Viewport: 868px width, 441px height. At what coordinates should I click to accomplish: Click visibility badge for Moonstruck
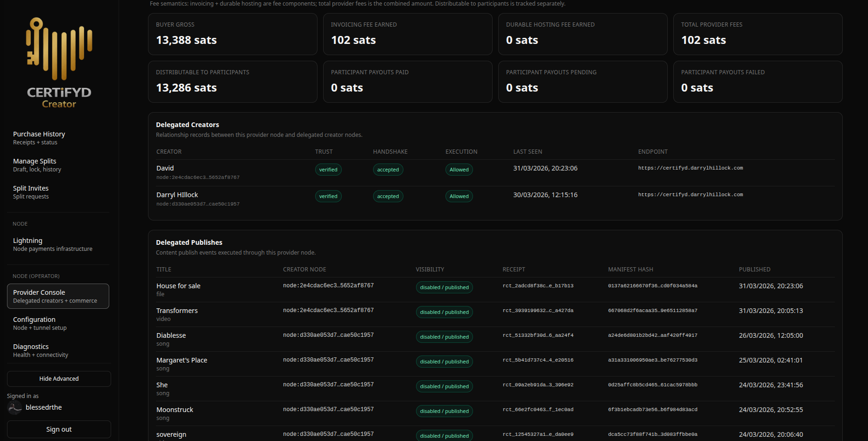[444, 411]
